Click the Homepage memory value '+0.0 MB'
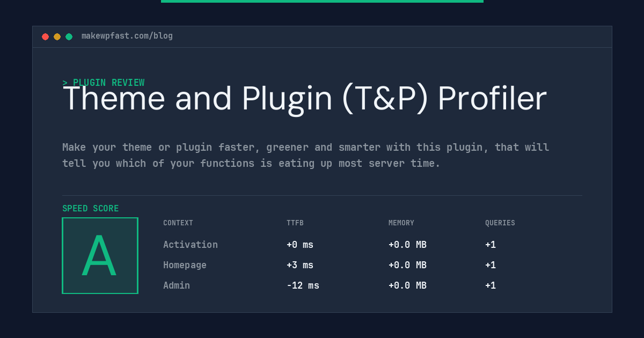 407,265
